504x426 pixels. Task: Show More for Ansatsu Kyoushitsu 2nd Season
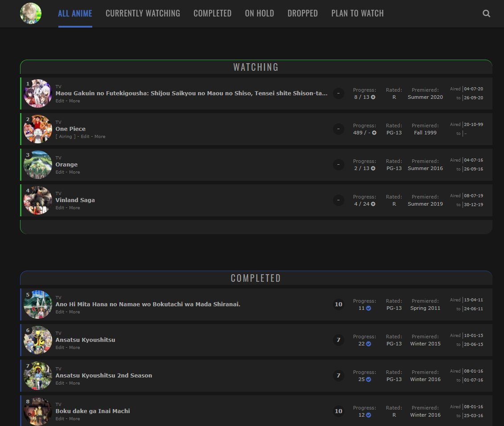(x=74, y=383)
